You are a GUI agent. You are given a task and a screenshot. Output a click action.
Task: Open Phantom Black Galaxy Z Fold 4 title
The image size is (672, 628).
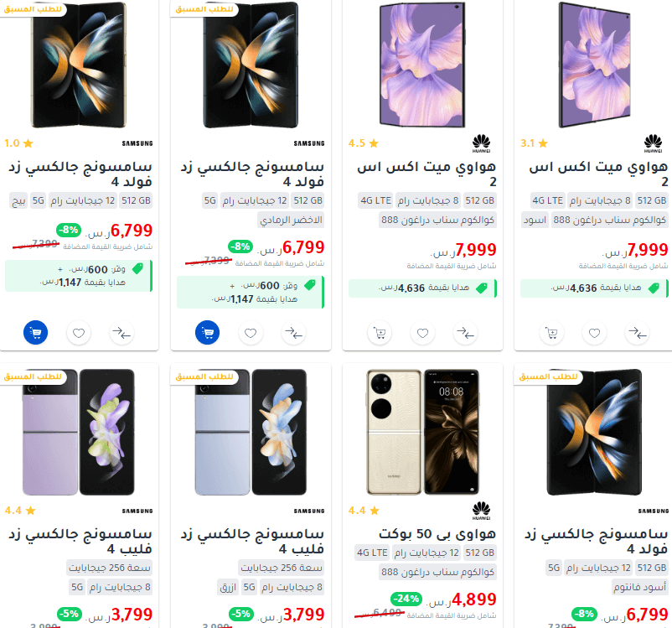pos(596,541)
